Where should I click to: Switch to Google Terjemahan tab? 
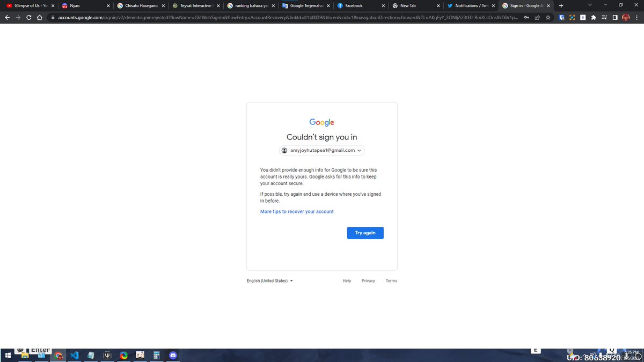point(306,5)
